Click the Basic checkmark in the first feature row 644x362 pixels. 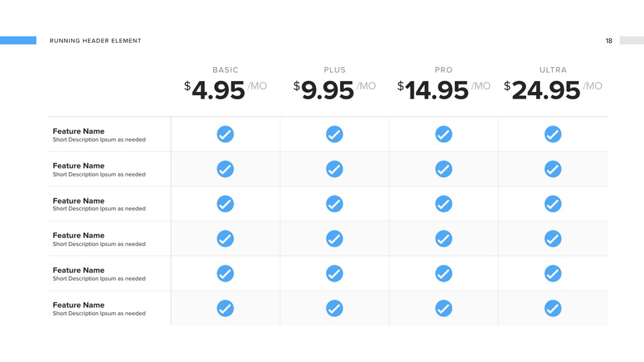225,134
